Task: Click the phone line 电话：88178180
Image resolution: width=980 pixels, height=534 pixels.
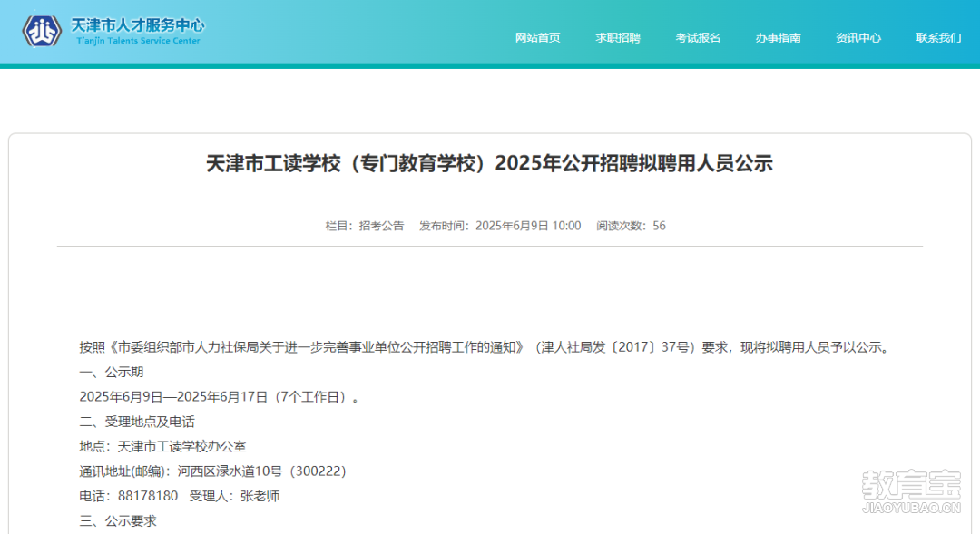Action: pos(129,496)
